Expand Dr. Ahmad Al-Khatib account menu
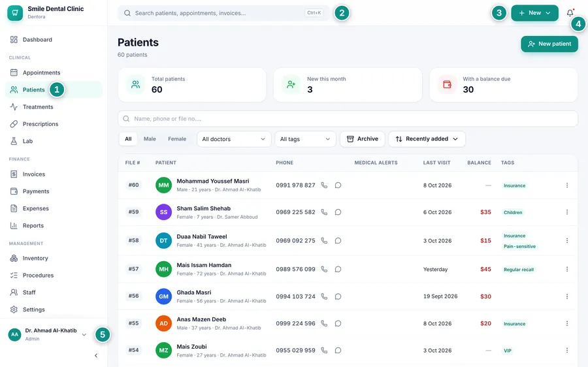Image resolution: width=588 pixels, height=367 pixels. click(x=48, y=334)
